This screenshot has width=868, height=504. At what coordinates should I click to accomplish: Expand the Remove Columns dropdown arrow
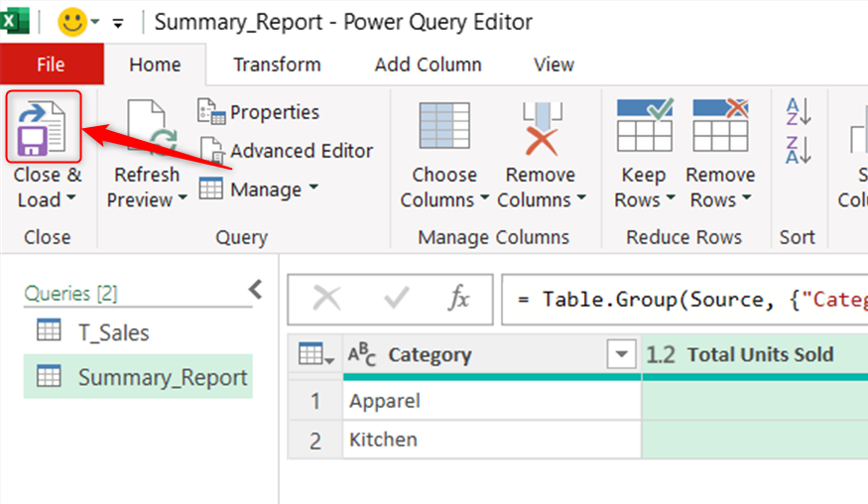click(581, 197)
